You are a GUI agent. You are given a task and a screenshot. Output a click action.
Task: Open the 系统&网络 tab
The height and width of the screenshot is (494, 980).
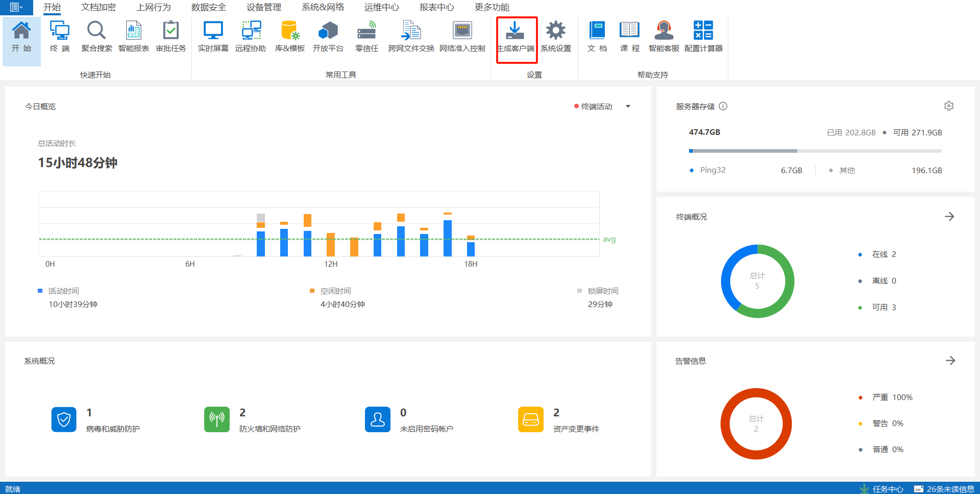(x=323, y=7)
